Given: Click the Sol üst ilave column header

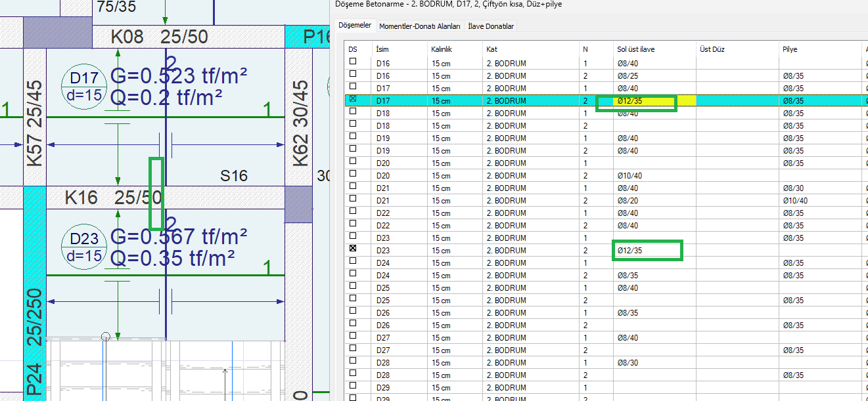Looking at the screenshot, I should tap(635, 49).
